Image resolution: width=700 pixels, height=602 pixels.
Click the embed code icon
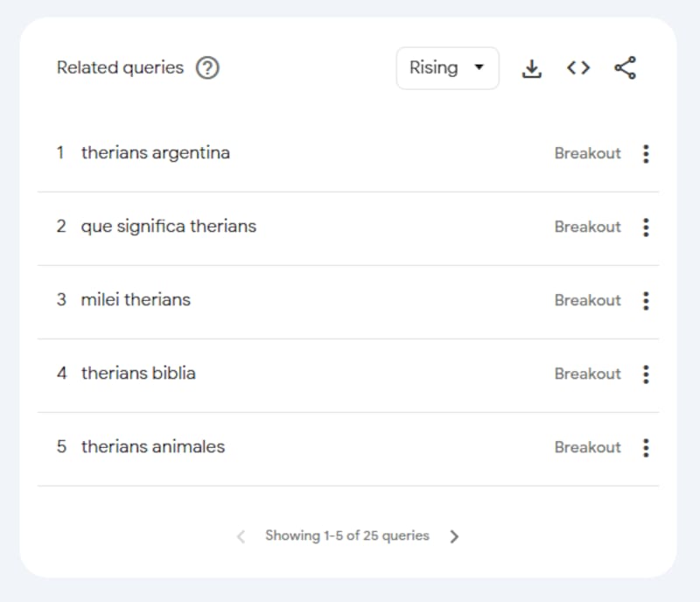tap(578, 68)
